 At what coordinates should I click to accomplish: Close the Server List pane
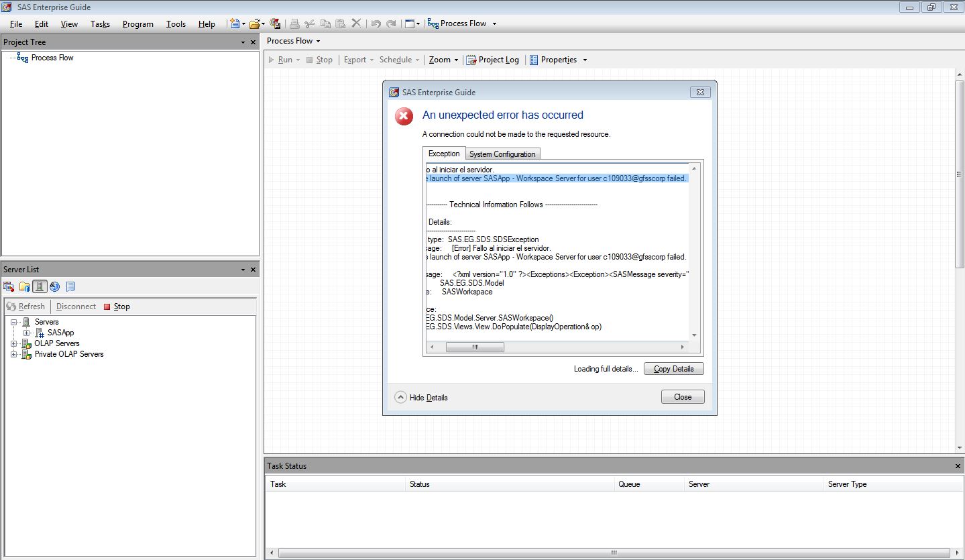click(253, 270)
